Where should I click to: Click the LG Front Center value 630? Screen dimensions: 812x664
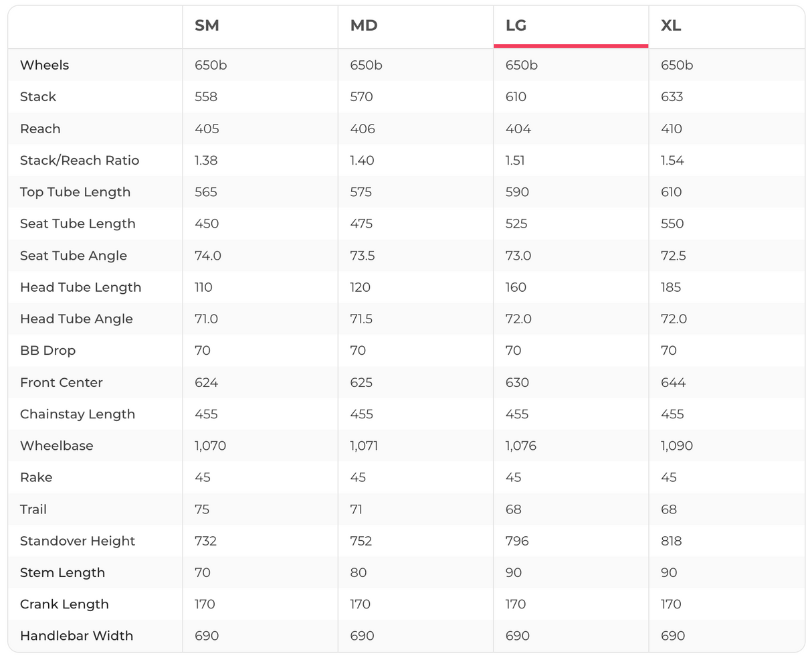pyautogui.click(x=517, y=383)
